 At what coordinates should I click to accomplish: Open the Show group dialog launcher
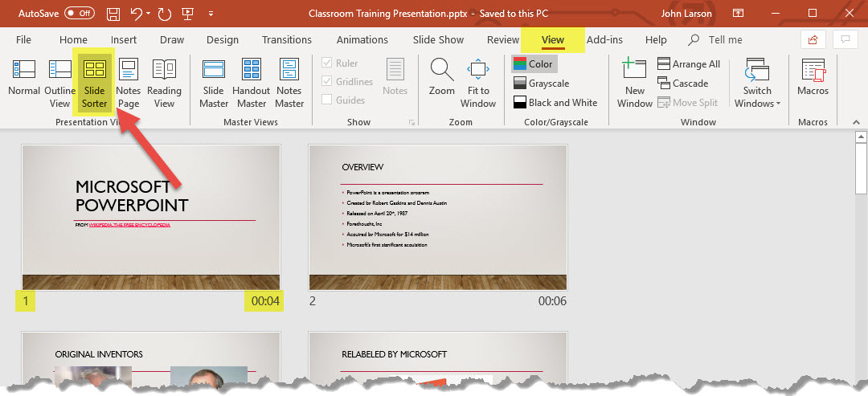[x=412, y=122]
